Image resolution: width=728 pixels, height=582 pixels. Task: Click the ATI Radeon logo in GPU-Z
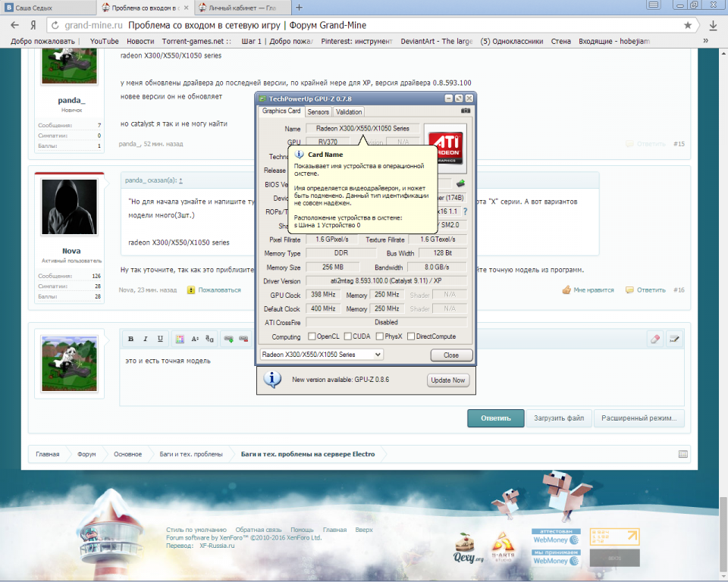click(445, 148)
